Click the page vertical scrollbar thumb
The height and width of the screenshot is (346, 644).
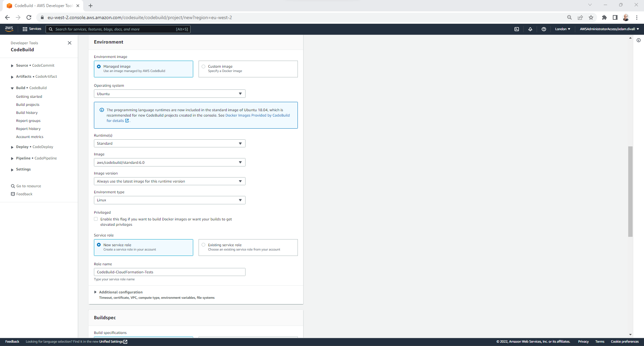tap(630, 192)
